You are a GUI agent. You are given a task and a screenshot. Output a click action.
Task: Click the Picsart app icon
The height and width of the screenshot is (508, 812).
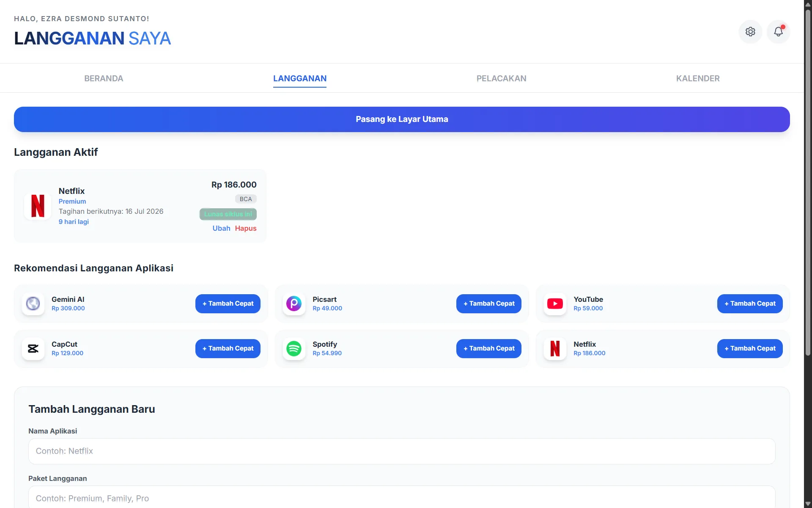(294, 304)
